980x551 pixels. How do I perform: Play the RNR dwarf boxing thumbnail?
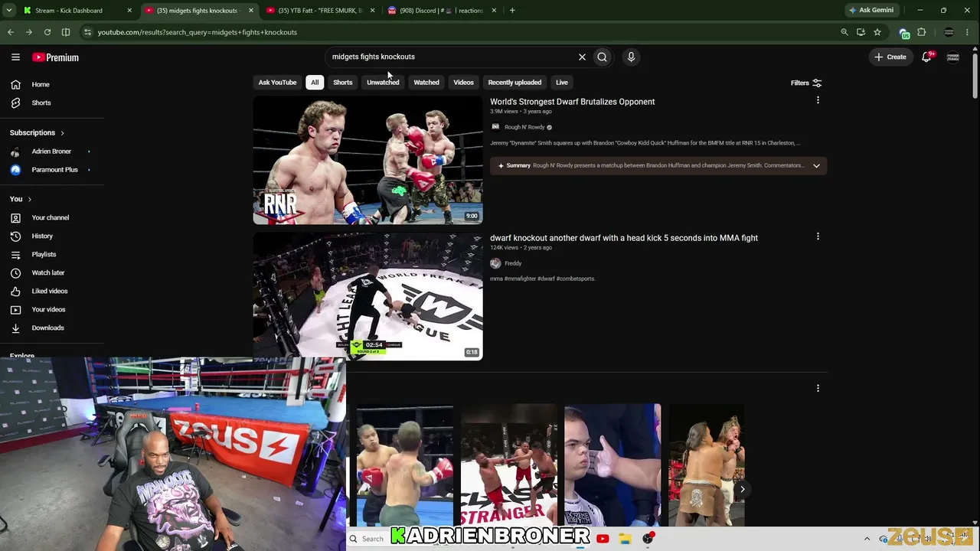367,160
